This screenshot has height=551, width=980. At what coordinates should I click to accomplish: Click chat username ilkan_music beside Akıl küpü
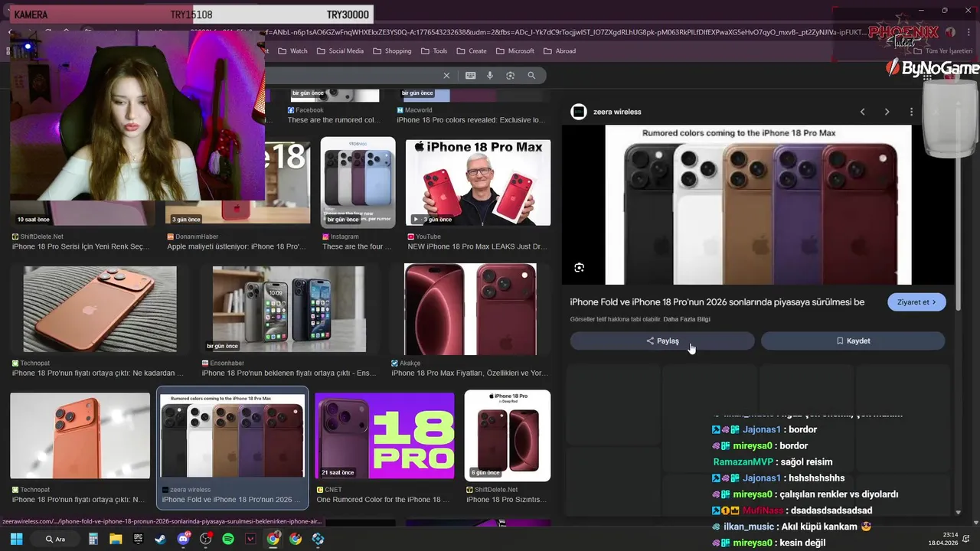(749, 527)
